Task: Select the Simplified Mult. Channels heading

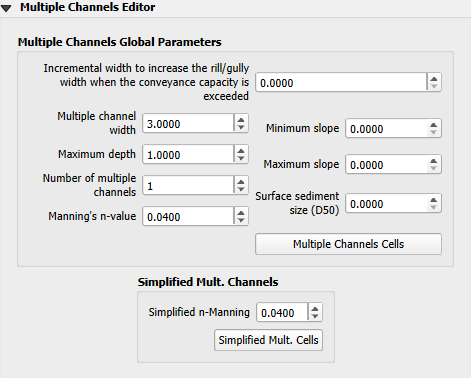Action: click(x=208, y=282)
